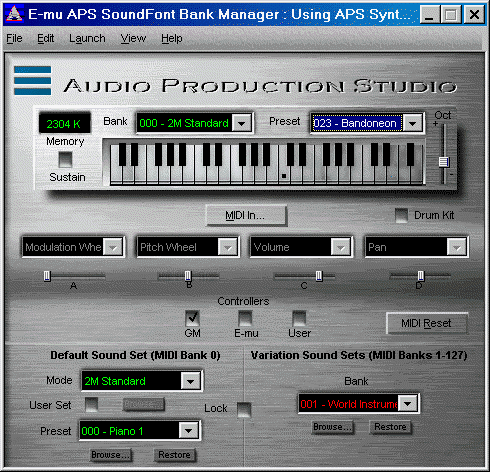Click controller slider D handle
This screenshot has width=490, height=472.
[421, 276]
